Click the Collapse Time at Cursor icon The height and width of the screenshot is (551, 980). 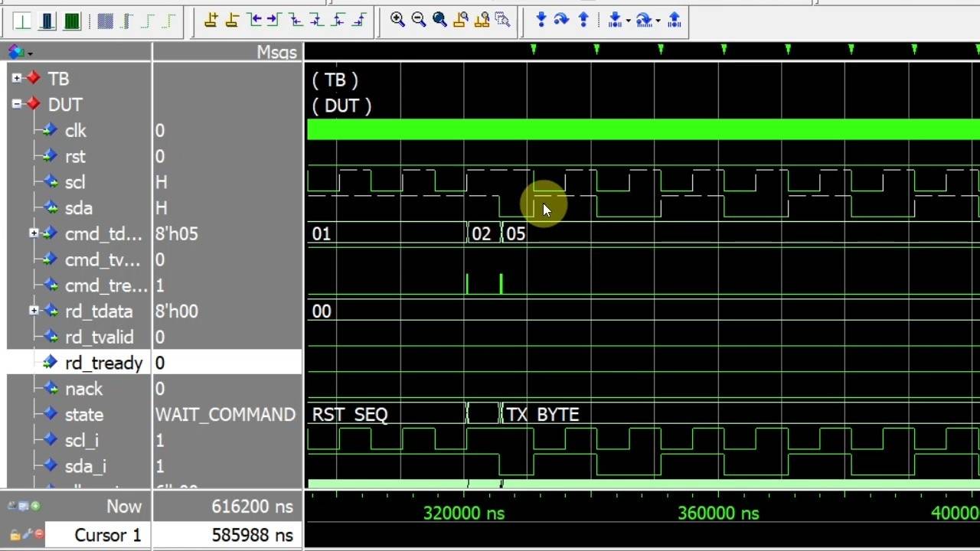click(x=169, y=21)
